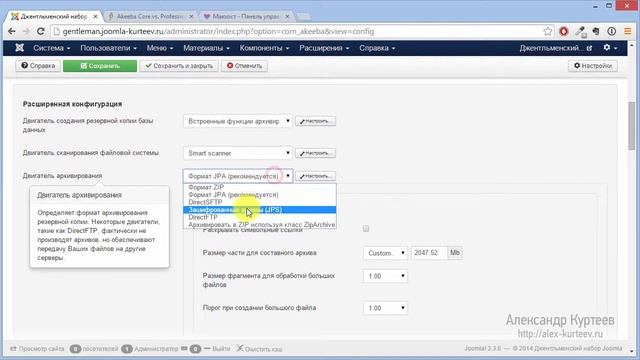Collapse the archiver engine dropdown Формат JPA
640x360 pixels.
[x=238, y=176]
